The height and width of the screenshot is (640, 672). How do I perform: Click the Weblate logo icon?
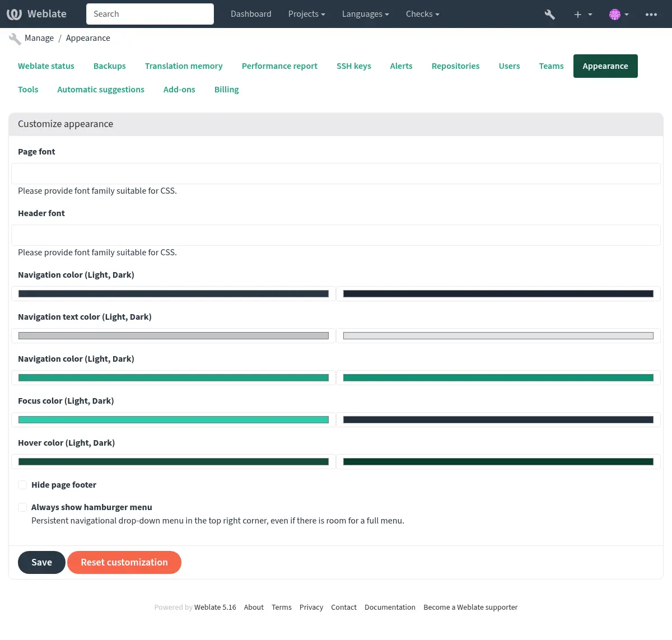tap(15, 14)
